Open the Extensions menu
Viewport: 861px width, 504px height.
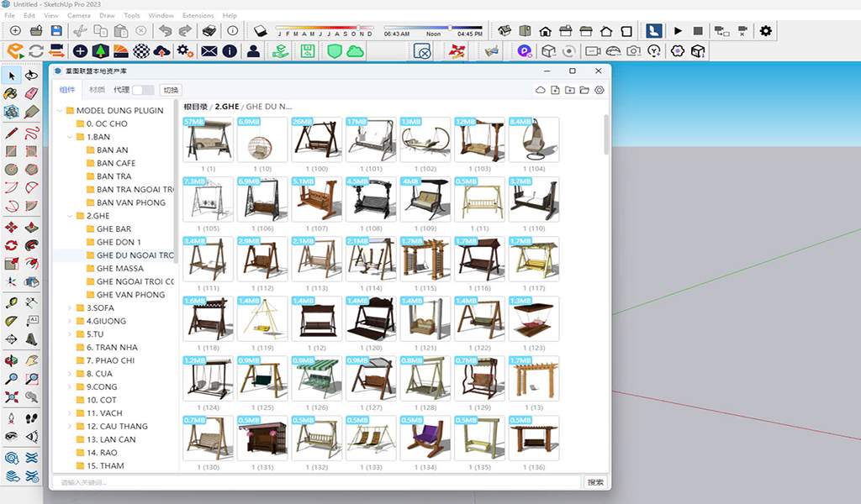(198, 15)
